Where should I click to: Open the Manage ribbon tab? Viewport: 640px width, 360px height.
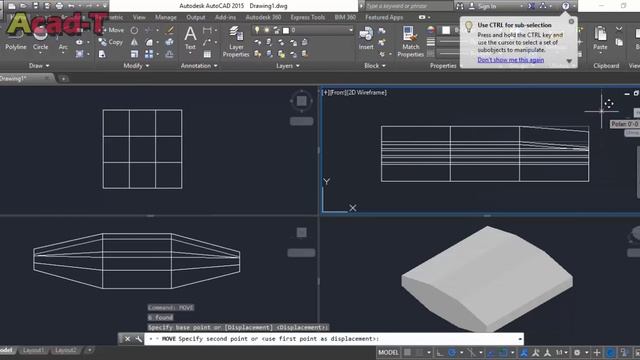166,17
